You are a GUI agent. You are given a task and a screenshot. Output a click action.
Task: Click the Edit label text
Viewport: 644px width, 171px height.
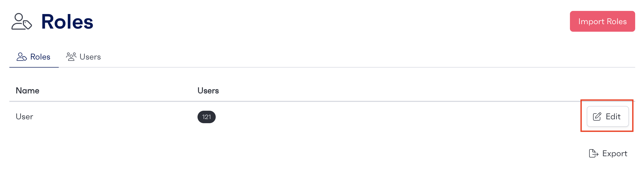[x=613, y=116]
